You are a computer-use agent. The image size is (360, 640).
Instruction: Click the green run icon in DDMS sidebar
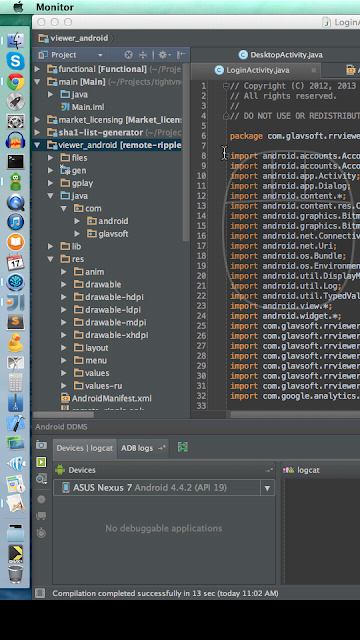41,462
